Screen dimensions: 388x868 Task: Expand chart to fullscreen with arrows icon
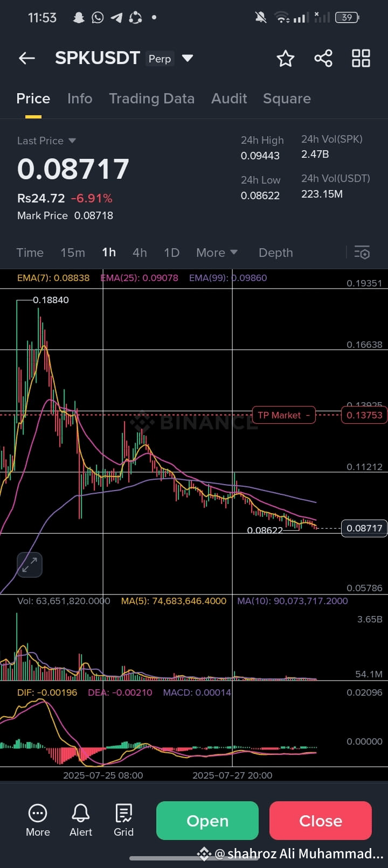pyautogui.click(x=30, y=565)
